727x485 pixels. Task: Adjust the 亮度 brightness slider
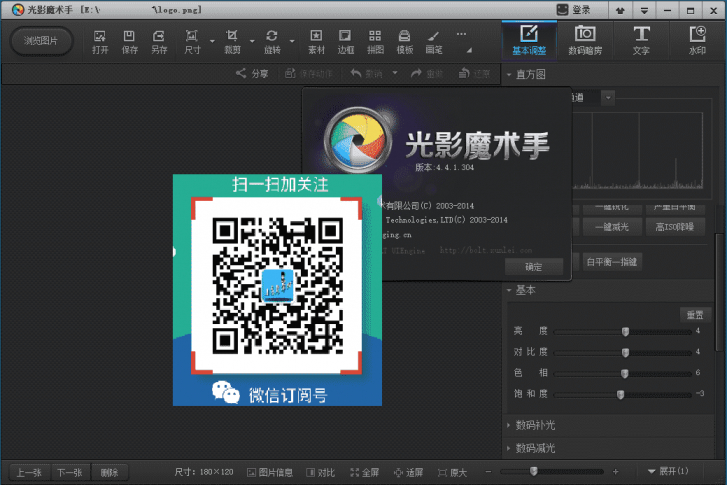[625, 331]
